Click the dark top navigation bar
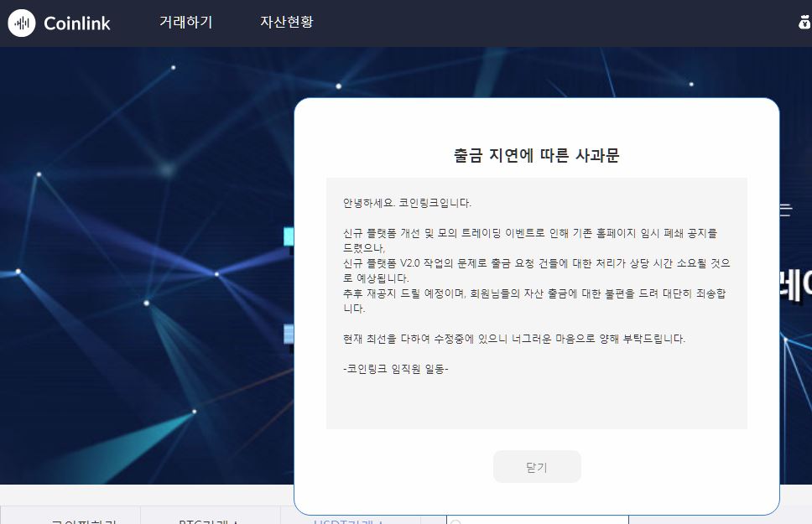 tap(503, 23)
